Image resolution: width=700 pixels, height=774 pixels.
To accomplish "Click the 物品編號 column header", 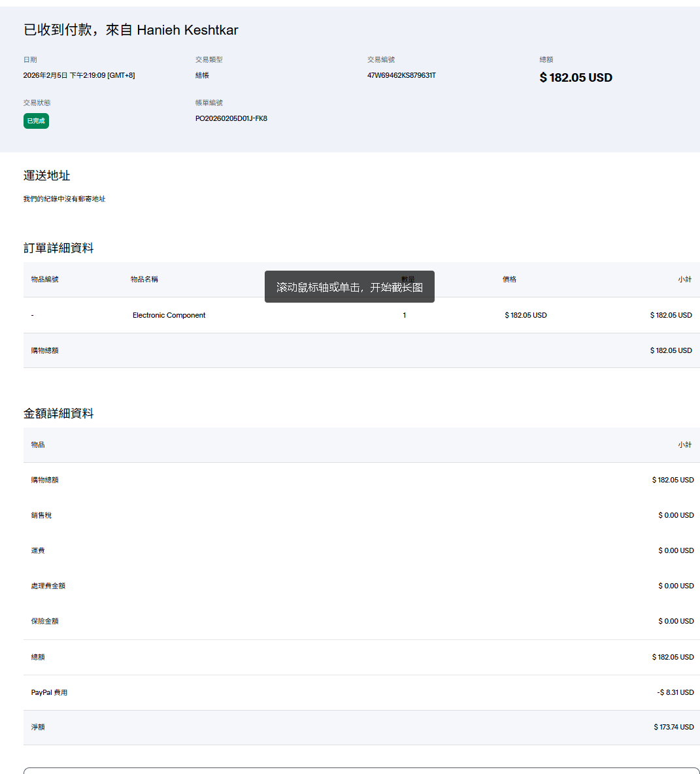I will pos(44,279).
